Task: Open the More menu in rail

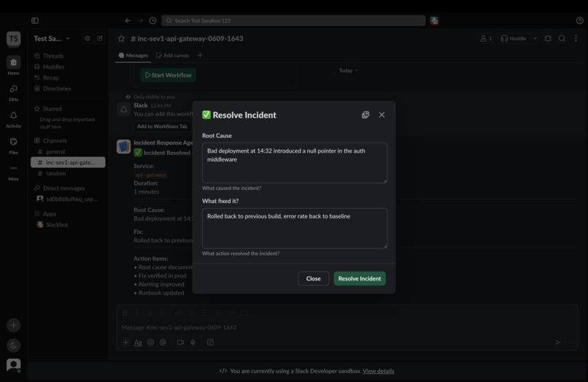Action: click(x=14, y=172)
